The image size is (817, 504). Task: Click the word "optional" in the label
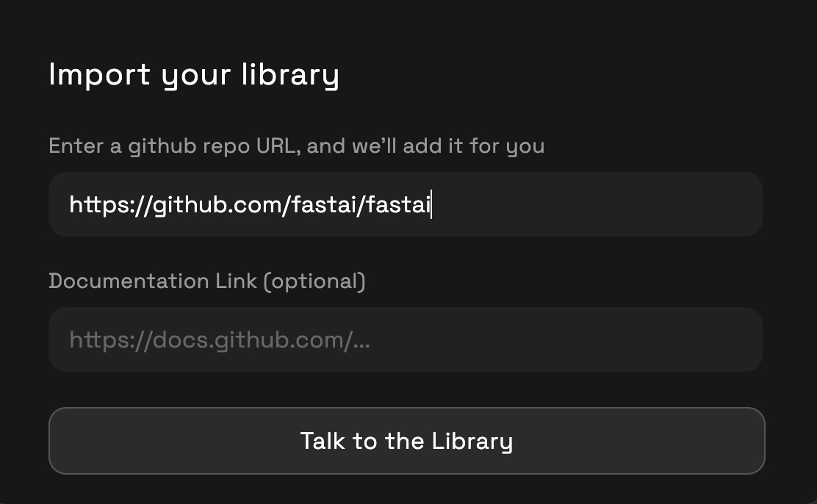click(314, 281)
